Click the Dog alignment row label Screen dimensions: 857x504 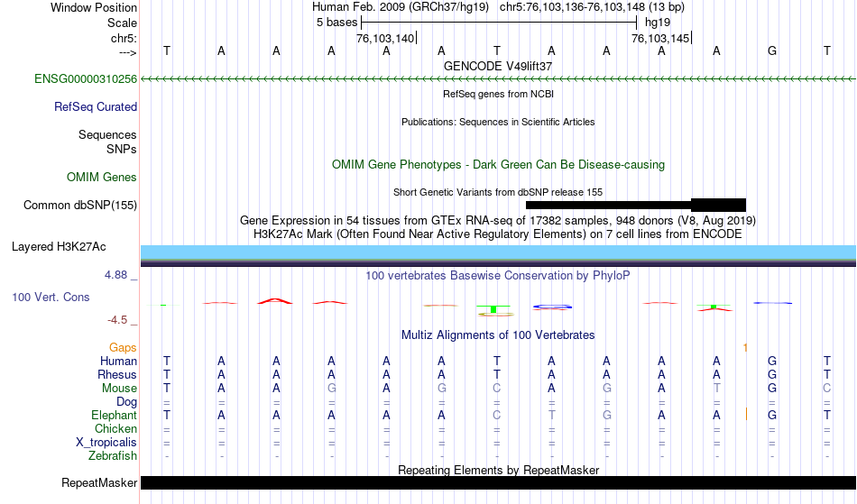point(126,402)
